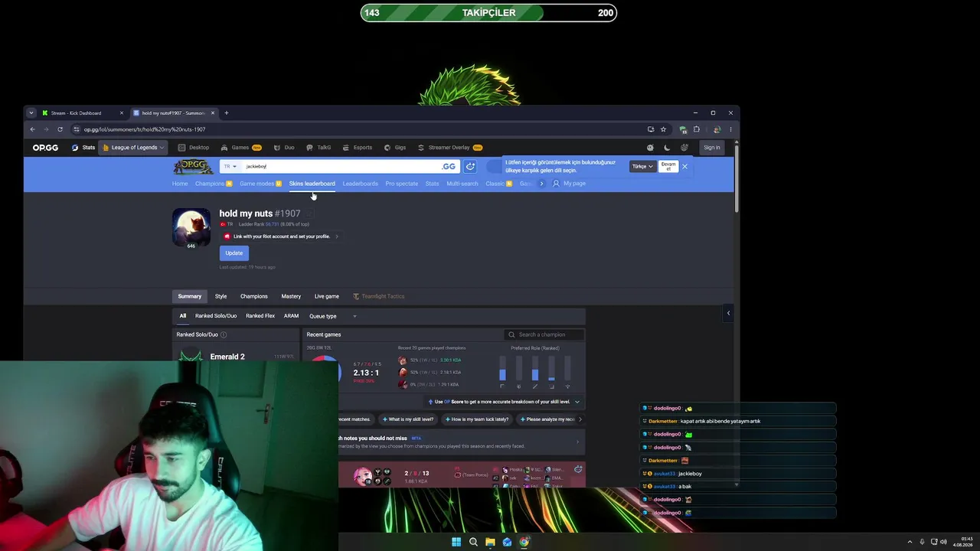Open Multi-search link
Screen dimensions: 980x551
(x=462, y=184)
